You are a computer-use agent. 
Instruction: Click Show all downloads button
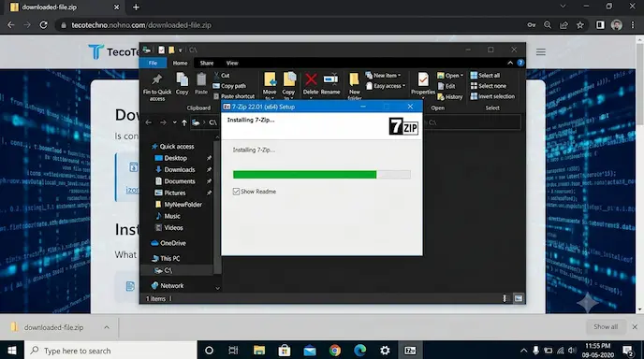tap(606, 327)
